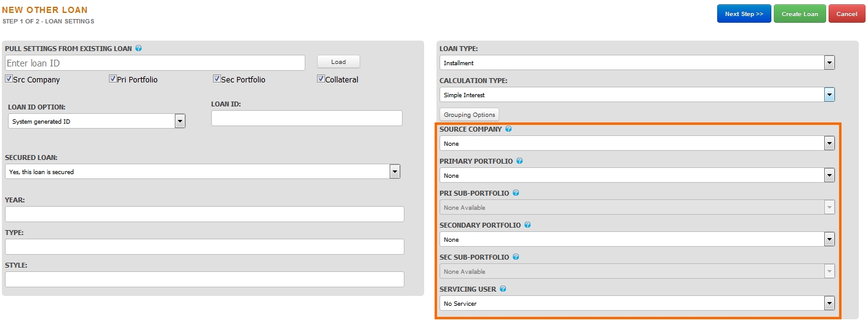Screen dimensions: 868x323
Task: Open Secondary Portfolio help tooltip icon
Action: [x=528, y=225]
